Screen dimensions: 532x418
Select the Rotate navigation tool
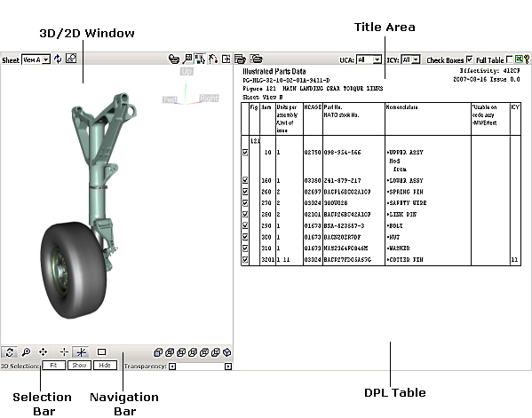(10, 352)
